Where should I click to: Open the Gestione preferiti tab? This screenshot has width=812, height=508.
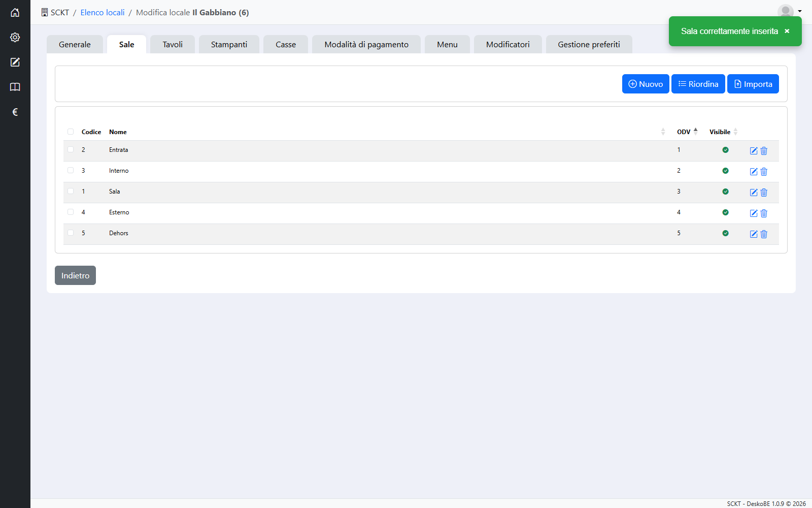[x=589, y=44]
